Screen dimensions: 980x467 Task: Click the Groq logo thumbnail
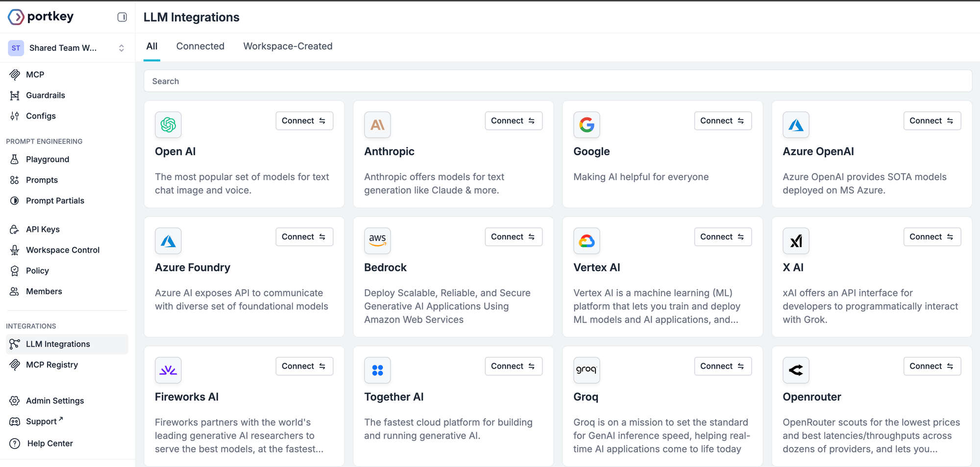click(x=587, y=370)
